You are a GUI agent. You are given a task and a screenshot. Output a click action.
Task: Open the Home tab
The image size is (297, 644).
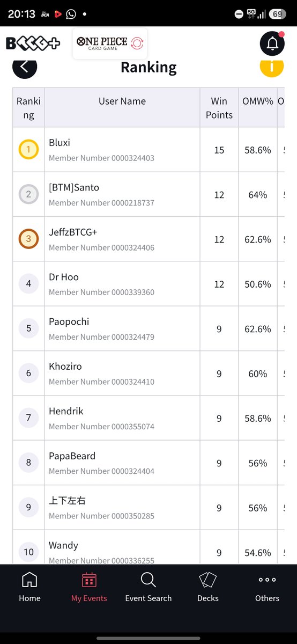(29, 587)
